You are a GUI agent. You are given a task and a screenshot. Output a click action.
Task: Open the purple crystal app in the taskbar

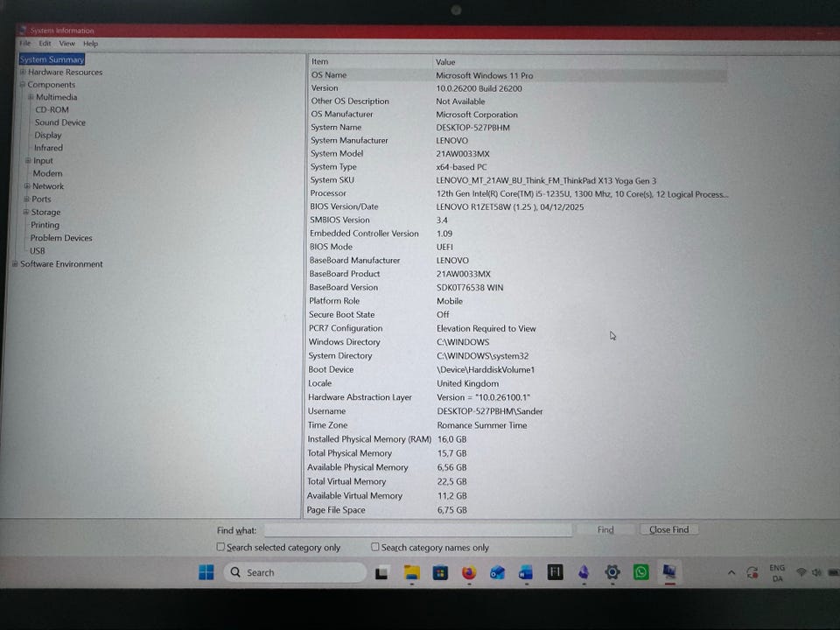pos(584,572)
